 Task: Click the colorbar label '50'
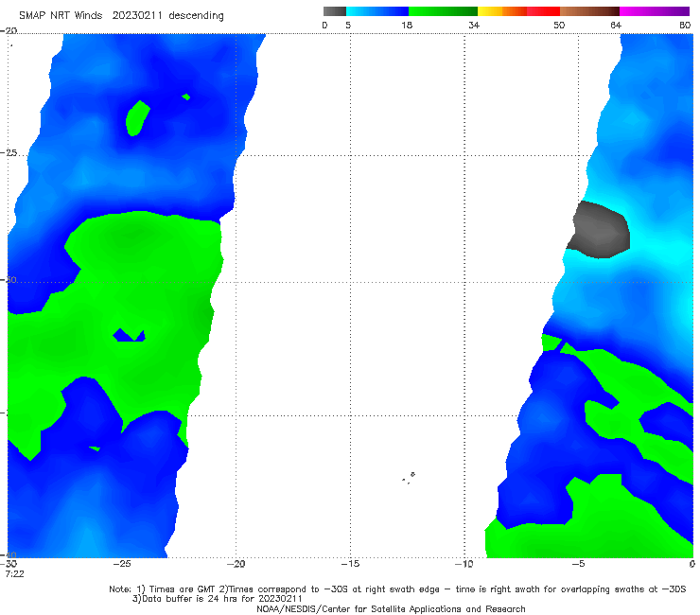pos(559,26)
